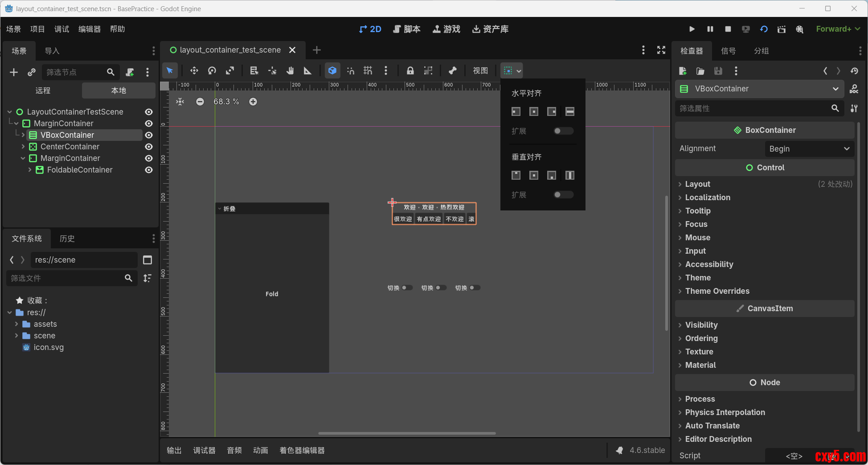The width and height of the screenshot is (868, 465).
Task: Enable the 扩展 toggle under 垂直对齐
Action: pyautogui.click(x=563, y=194)
